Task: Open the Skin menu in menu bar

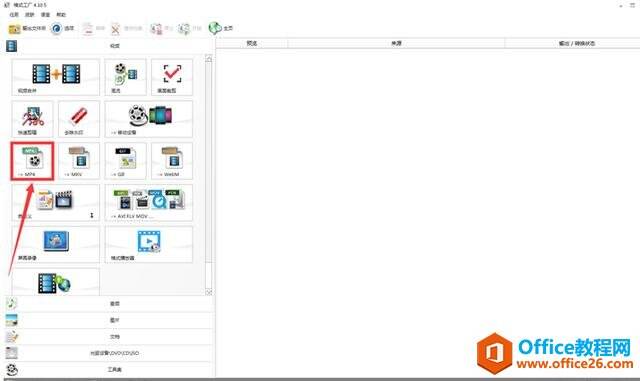Action: click(x=29, y=14)
